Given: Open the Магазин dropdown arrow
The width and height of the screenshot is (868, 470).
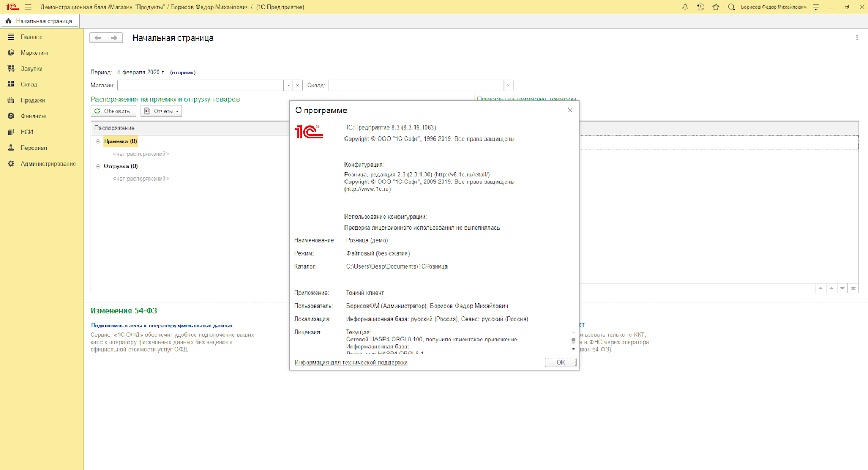Looking at the screenshot, I should pyautogui.click(x=288, y=85).
